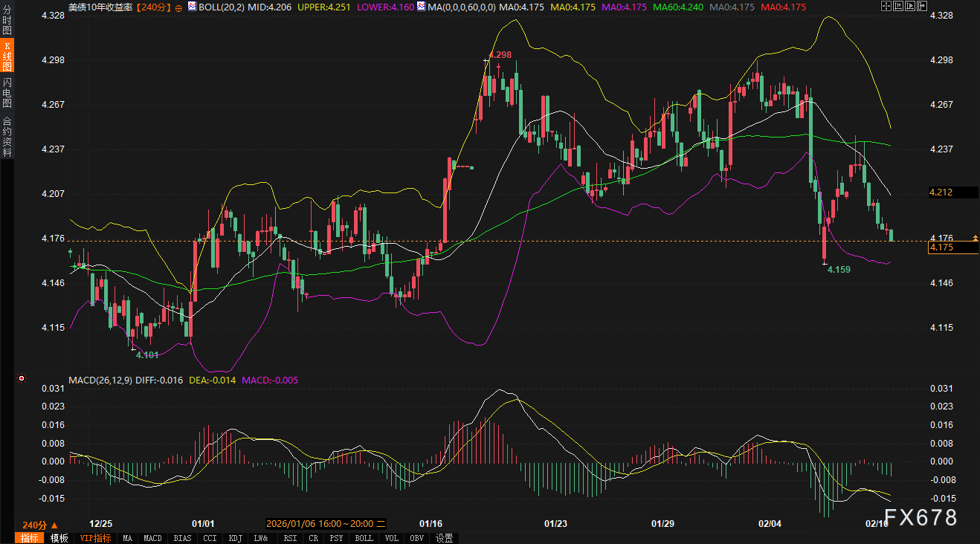Image resolution: width=980 pixels, height=544 pixels.
Task: Click the MA indicator chart icon
Action: pos(422,6)
